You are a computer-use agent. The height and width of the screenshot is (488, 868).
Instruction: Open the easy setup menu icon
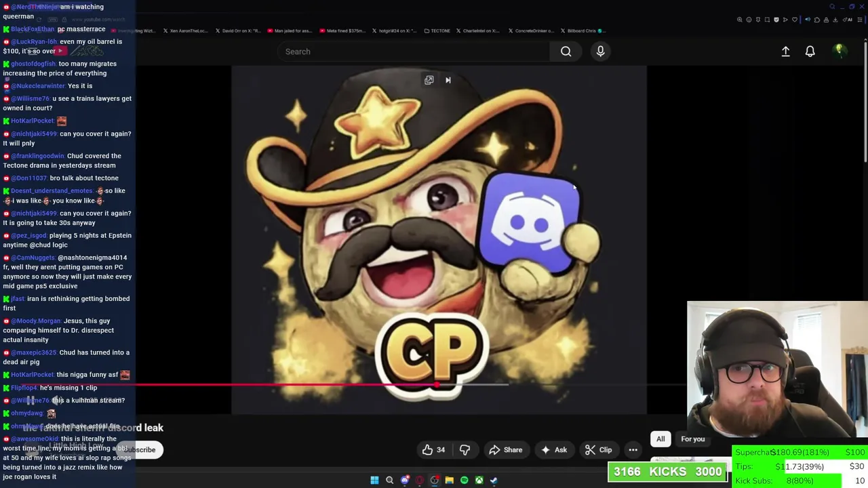(859, 20)
